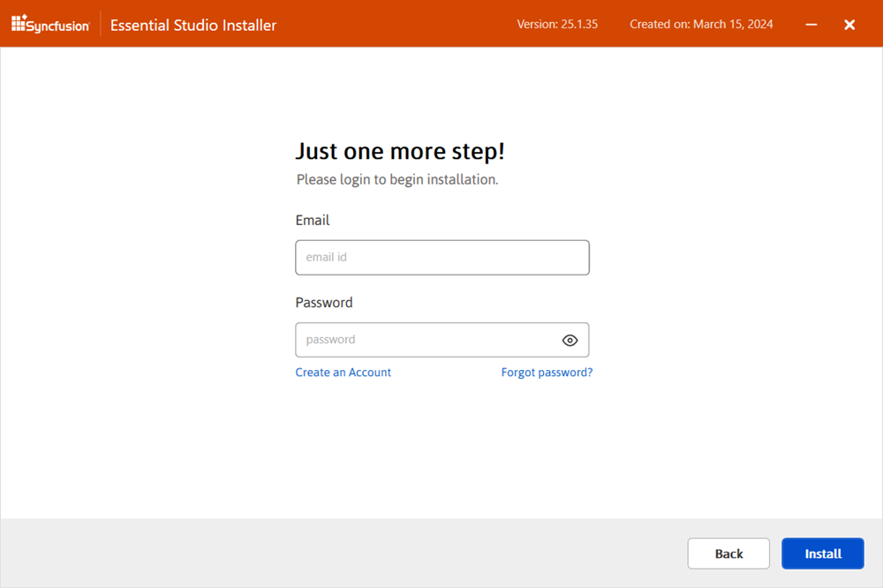Click the Syncfusion logo icon
The height and width of the screenshot is (588, 883).
click(x=18, y=24)
